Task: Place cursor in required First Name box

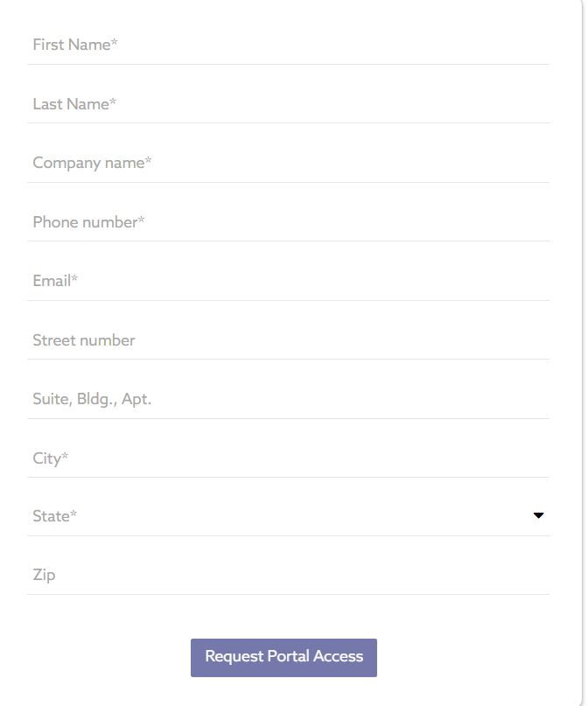Action: tap(288, 45)
